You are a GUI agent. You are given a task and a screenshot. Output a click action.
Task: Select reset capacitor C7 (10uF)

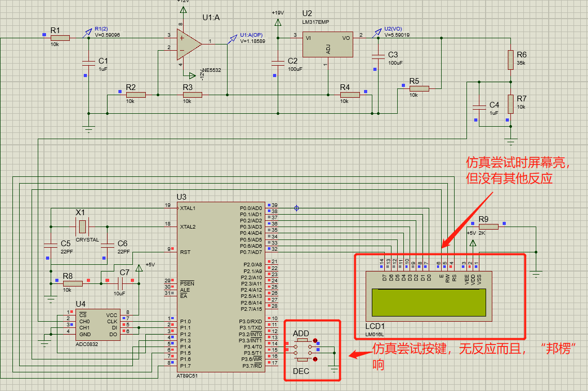coord(120,283)
